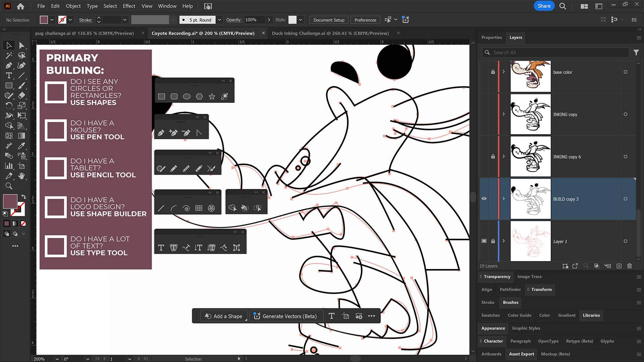Click the Home icon in top bar
The width and height of the screenshot is (644, 362).
(20, 6)
